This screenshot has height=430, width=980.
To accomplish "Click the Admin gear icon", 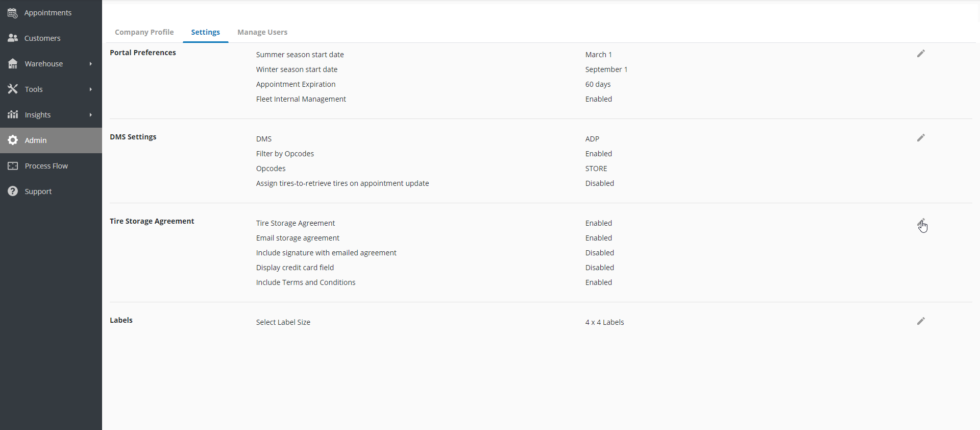I will coord(13,140).
